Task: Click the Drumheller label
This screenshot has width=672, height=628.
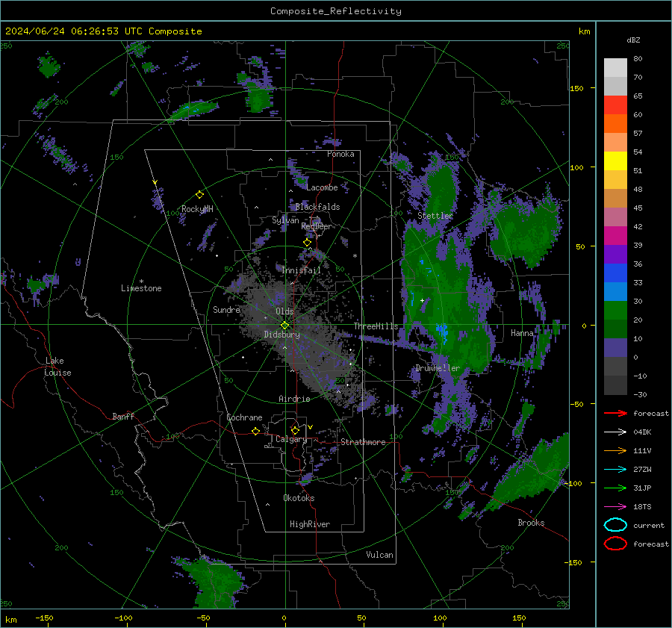Action: pyautogui.click(x=438, y=368)
